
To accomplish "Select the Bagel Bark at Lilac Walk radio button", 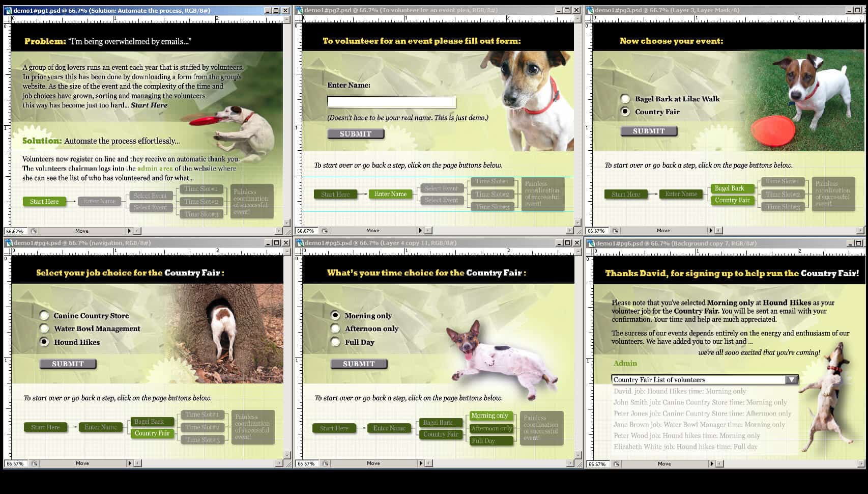I will point(625,99).
